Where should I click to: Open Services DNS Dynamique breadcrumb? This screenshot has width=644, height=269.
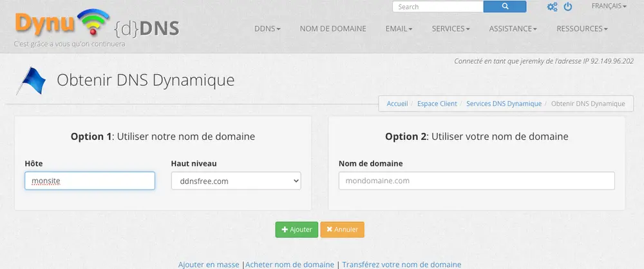(504, 104)
